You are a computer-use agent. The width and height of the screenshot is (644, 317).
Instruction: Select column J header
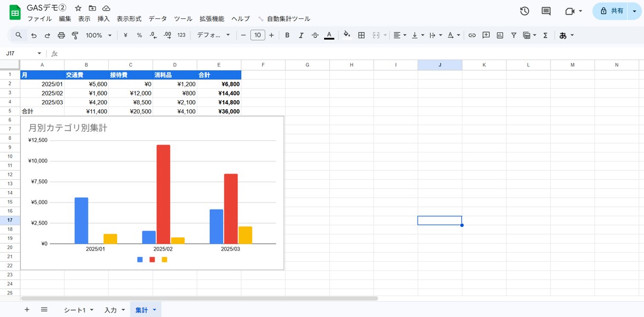click(x=440, y=65)
